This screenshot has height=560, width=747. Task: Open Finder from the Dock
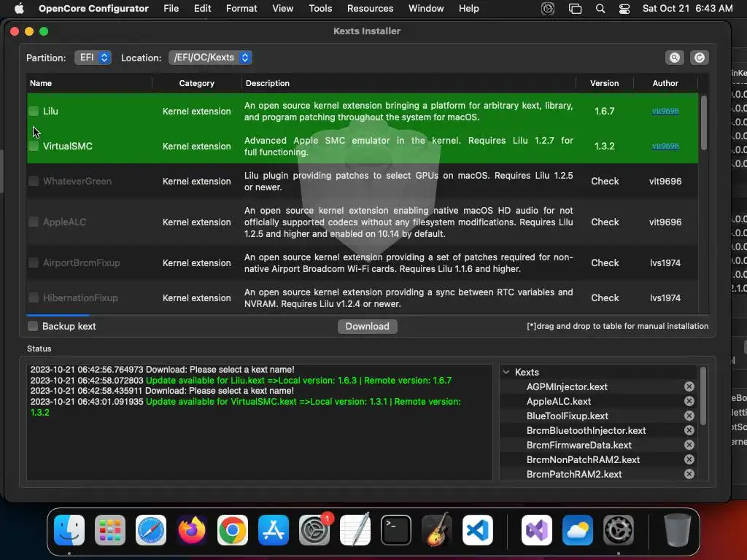pos(69,530)
